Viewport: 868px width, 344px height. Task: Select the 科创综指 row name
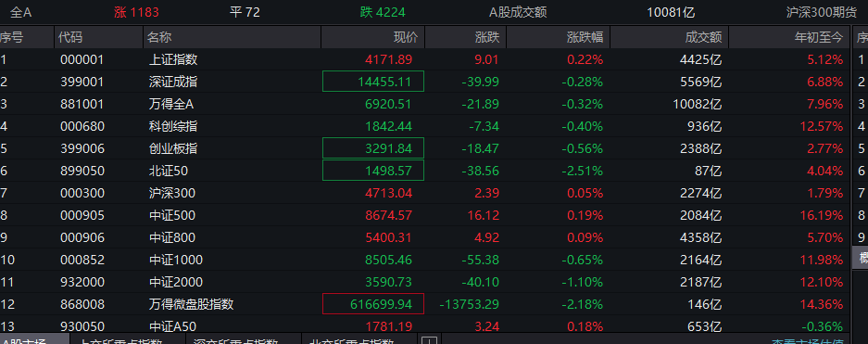pos(173,126)
